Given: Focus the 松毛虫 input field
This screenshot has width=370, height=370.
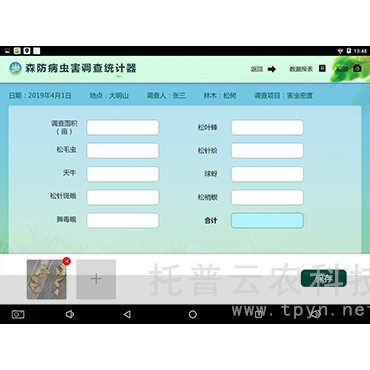Looking at the screenshot, I should tap(123, 151).
